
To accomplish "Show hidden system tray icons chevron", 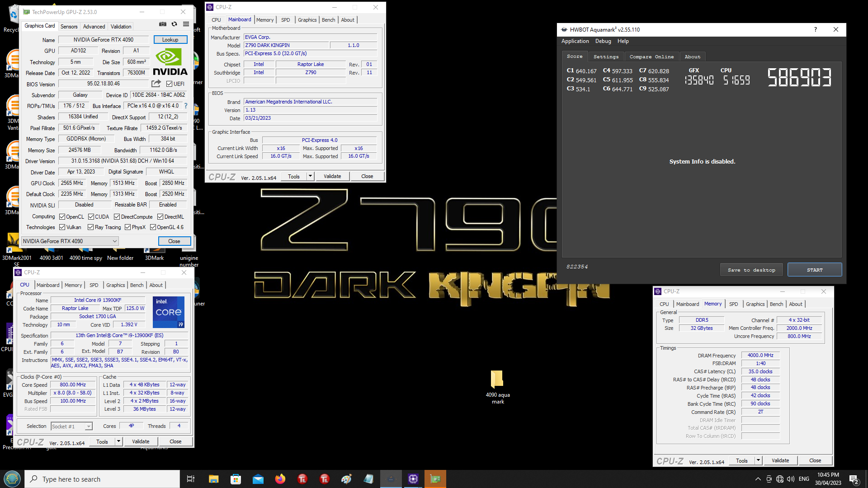I will pyautogui.click(x=758, y=479).
